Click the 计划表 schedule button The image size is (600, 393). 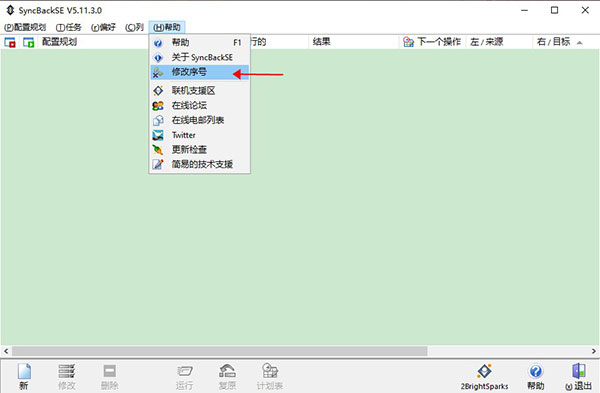[x=270, y=377]
